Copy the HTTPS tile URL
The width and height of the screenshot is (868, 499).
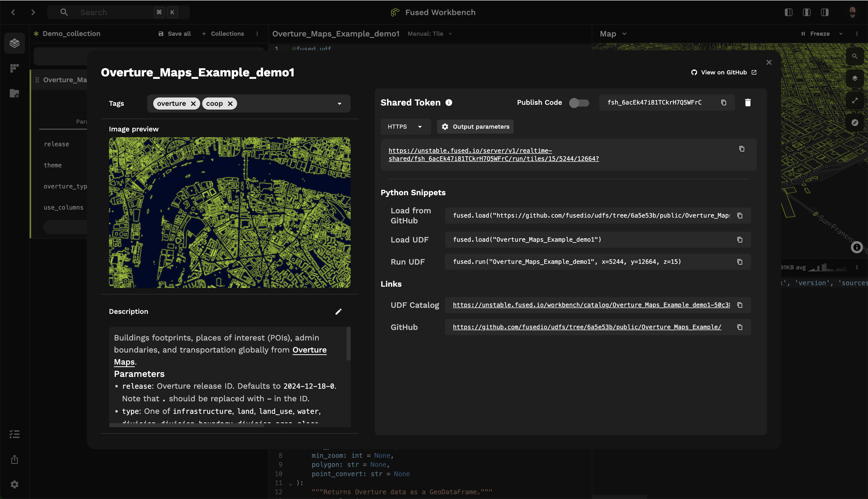[x=742, y=149]
